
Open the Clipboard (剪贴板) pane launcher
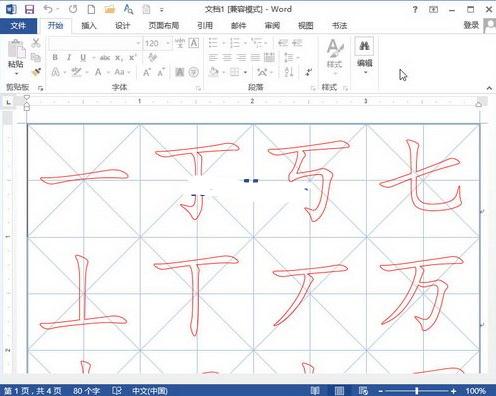[x=41, y=88]
